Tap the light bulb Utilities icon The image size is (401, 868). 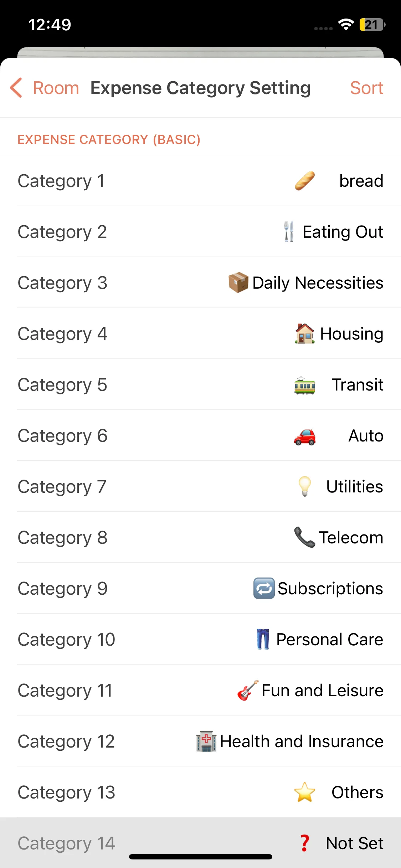pyautogui.click(x=305, y=486)
